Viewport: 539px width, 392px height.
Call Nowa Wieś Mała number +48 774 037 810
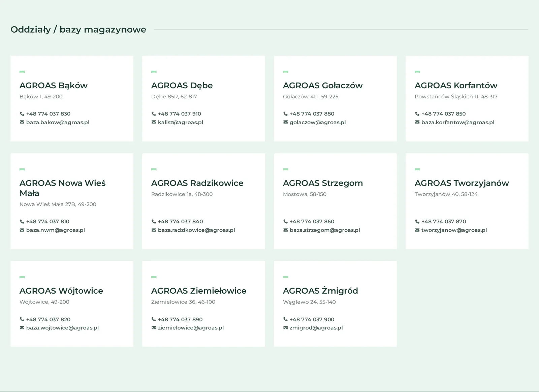(x=47, y=222)
